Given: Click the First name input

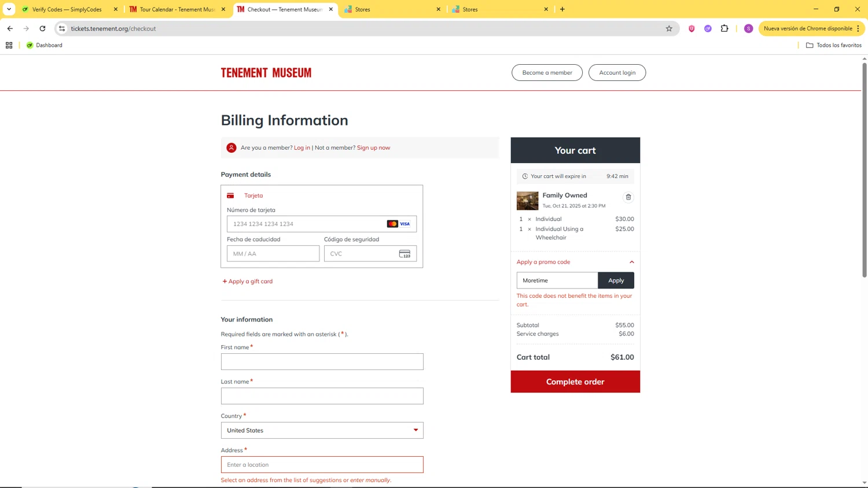Looking at the screenshot, I should click(x=322, y=362).
